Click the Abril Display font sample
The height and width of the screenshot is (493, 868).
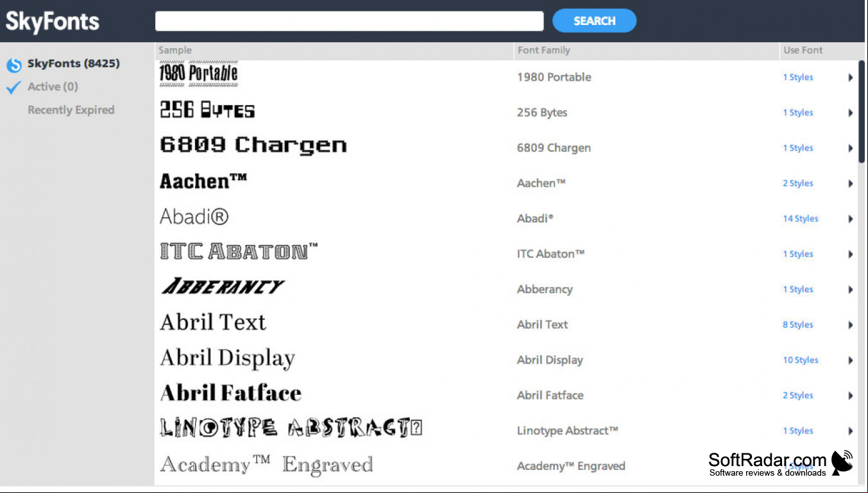227,358
